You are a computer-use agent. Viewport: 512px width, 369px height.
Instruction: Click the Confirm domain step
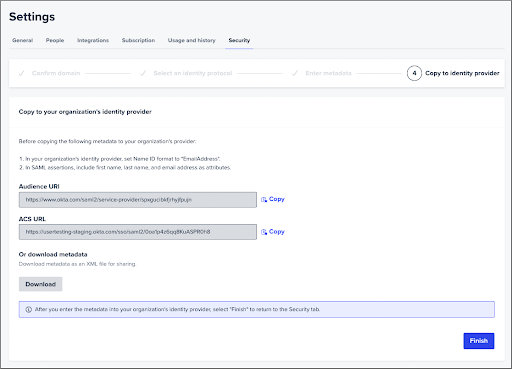[56, 73]
